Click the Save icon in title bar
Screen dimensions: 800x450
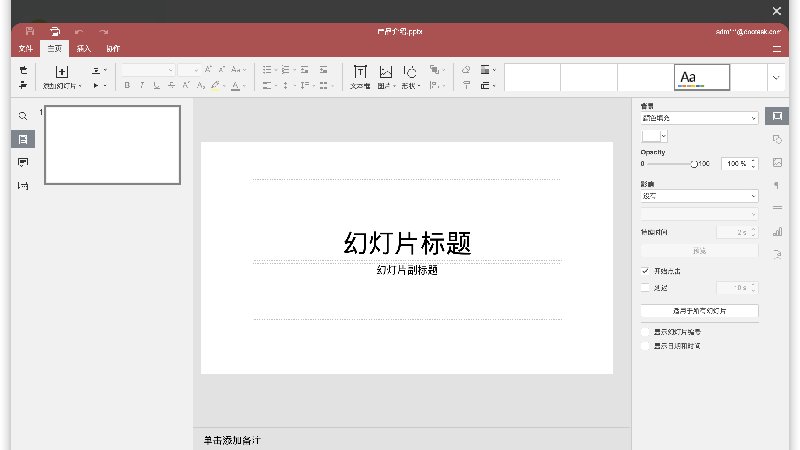click(30, 31)
